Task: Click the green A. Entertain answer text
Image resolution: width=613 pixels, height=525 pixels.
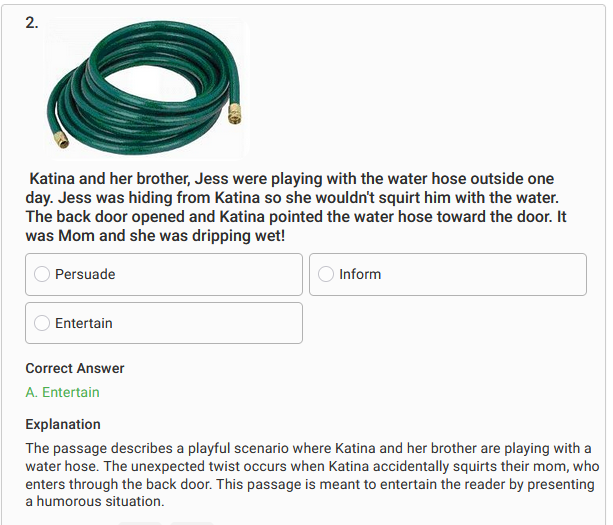Action: 63,392
